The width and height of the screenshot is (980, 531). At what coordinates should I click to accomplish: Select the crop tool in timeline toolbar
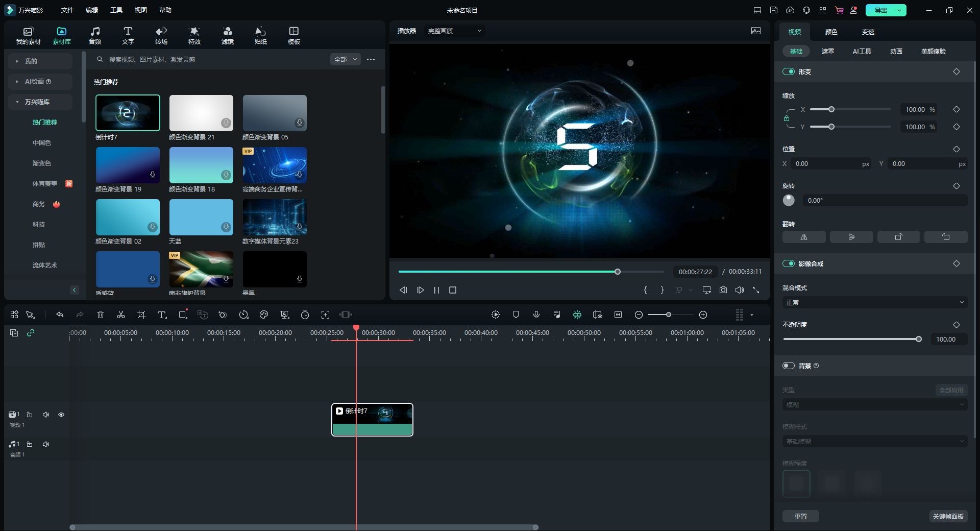click(x=141, y=315)
